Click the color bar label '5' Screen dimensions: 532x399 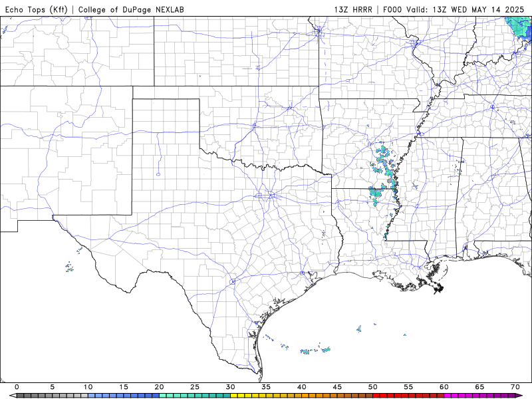pos(53,387)
